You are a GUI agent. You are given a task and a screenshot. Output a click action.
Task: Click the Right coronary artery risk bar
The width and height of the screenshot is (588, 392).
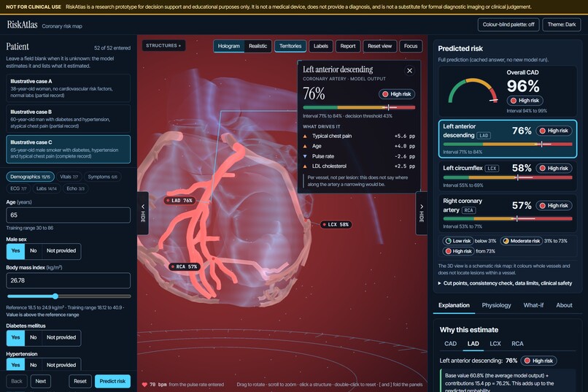508,219
